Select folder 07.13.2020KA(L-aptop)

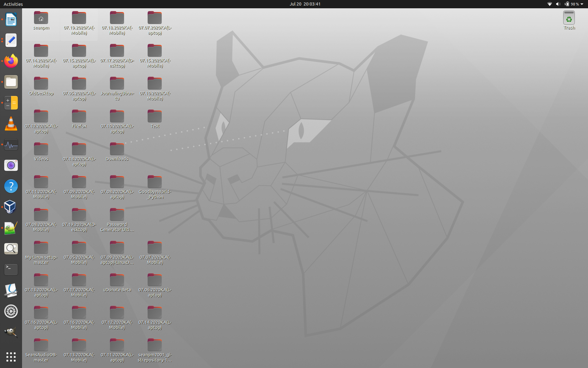tap(41, 285)
